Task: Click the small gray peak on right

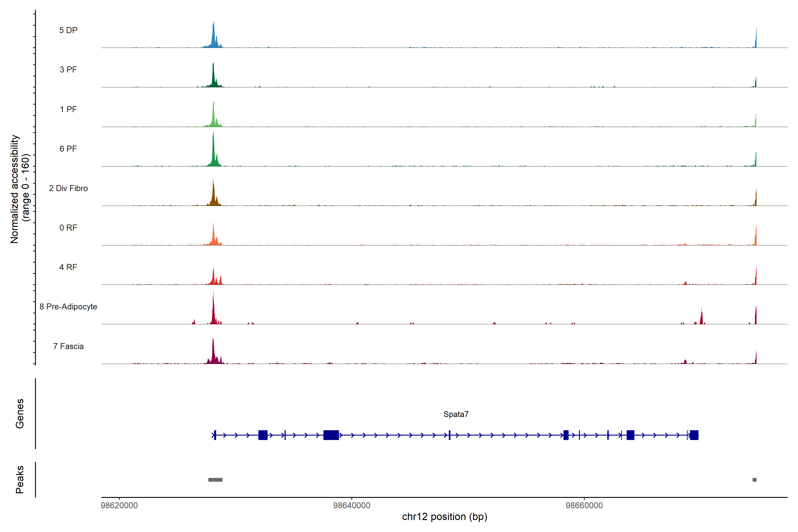Action: [x=754, y=480]
